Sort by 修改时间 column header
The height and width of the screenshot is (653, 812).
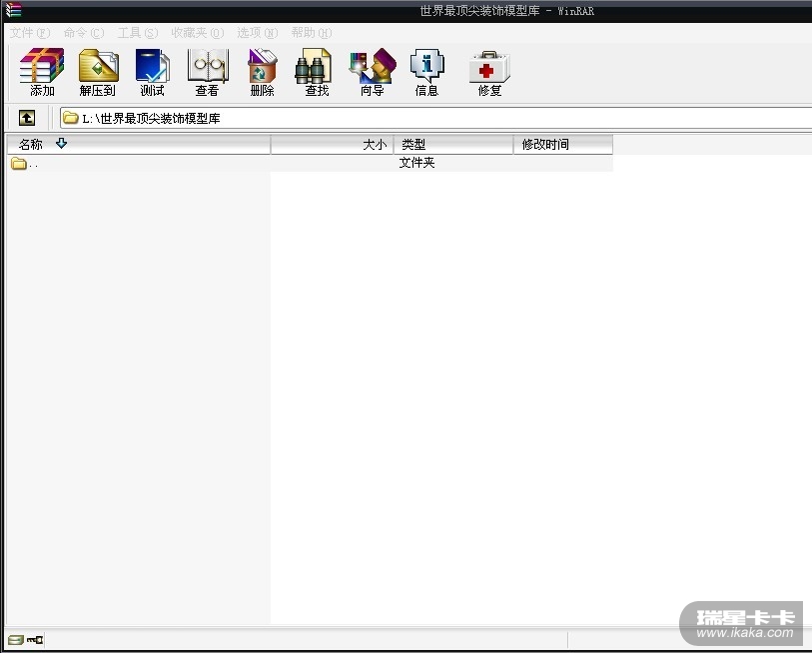(x=563, y=144)
